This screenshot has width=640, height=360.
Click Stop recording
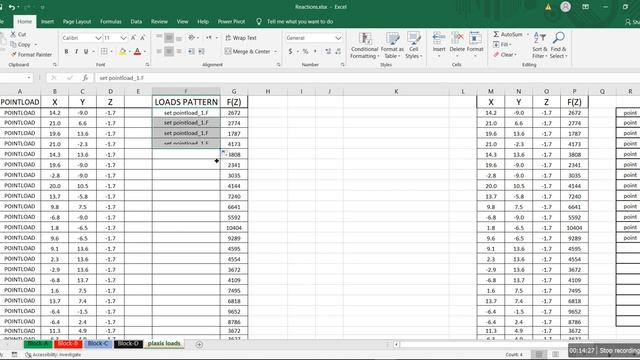tap(619, 351)
